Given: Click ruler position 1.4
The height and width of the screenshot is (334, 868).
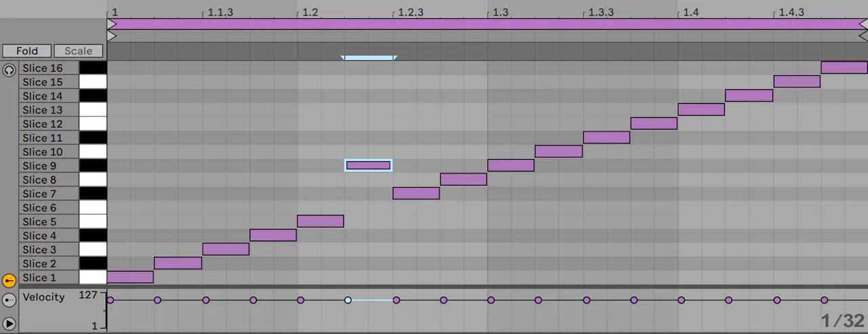Looking at the screenshot, I should pos(691,13).
